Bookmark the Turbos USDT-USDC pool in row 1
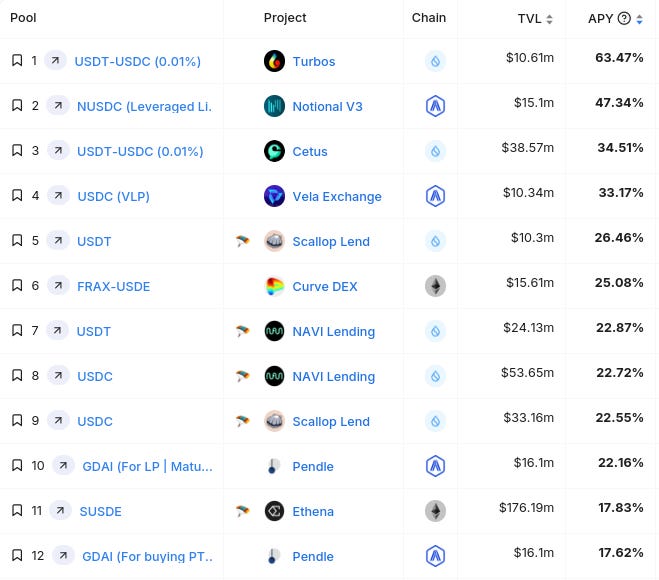Screen dimensions: 659x580 tap(17, 61)
